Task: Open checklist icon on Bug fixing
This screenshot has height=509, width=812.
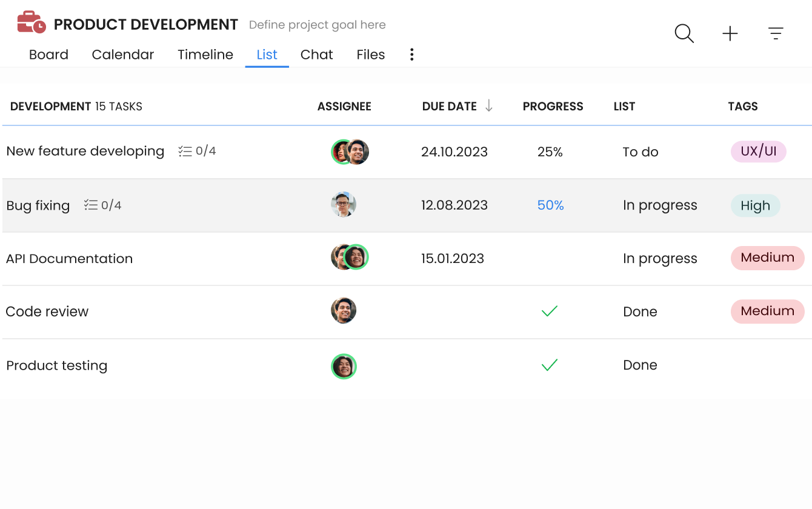Action: pyautogui.click(x=91, y=205)
